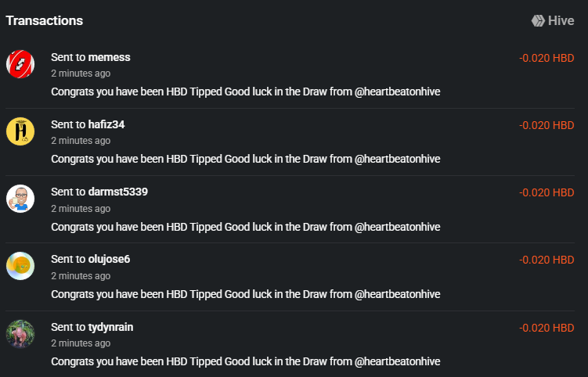Click the -0.020 HBD amount for tydynrain
This screenshot has height=377, width=588.
point(547,328)
